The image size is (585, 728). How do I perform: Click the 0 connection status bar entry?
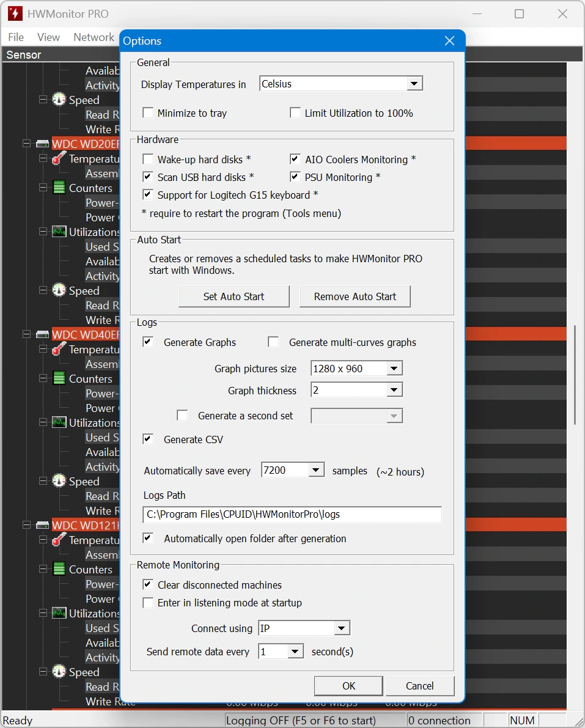click(444, 720)
